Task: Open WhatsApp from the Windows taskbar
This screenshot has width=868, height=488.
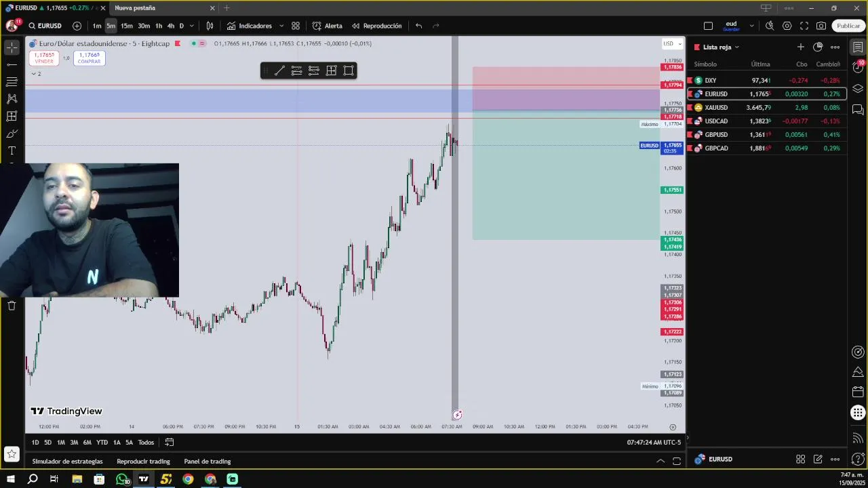Action: point(121,479)
